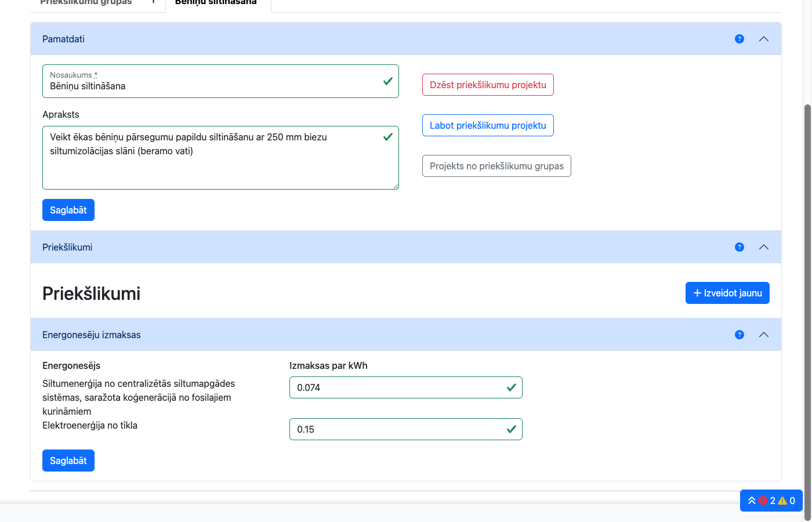Click the double-chevron up icon in status widget
Screen dimensions: 812x522
(x=752, y=501)
